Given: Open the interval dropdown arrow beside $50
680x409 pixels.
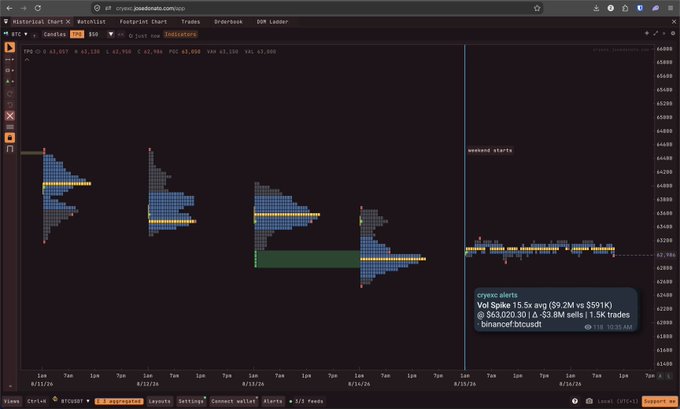Looking at the screenshot, I should pos(111,34).
